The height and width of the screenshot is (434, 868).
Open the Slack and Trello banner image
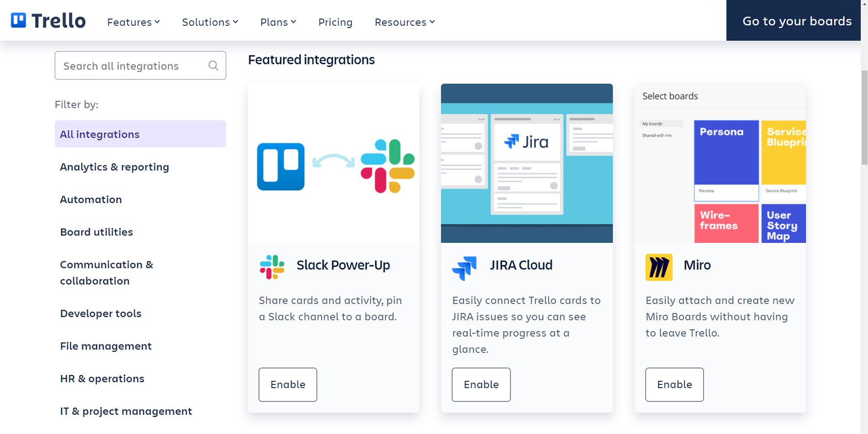(x=334, y=163)
